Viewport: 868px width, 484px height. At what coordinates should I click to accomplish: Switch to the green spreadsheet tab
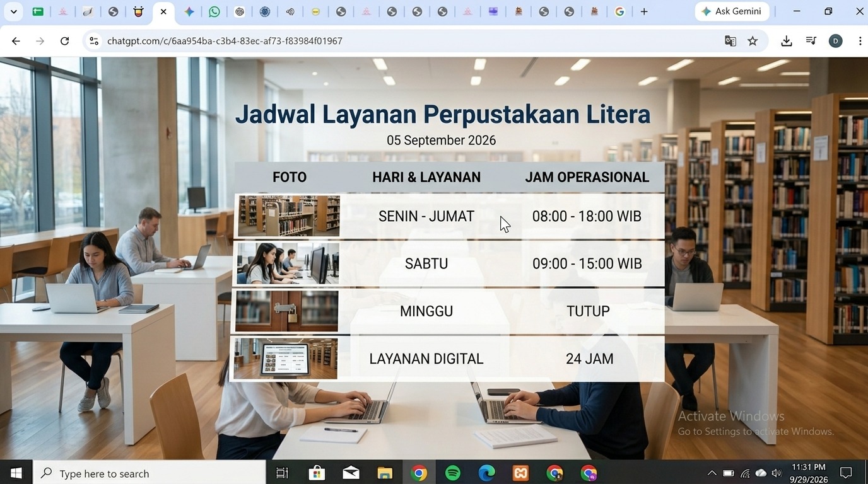tap(38, 11)
